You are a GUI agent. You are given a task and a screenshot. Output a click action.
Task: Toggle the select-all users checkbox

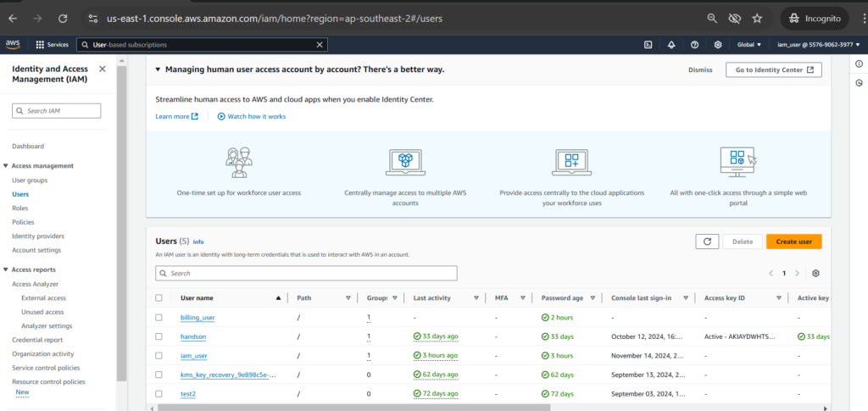point(159,298)
